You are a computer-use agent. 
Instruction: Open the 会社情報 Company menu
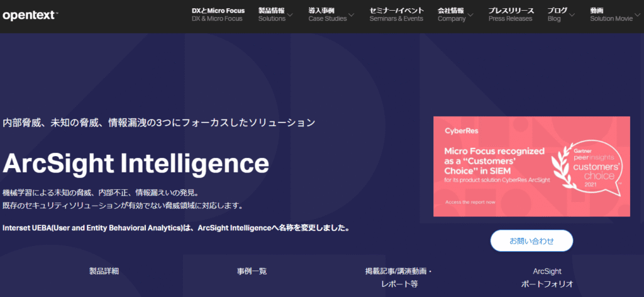click(x=452, y=14)
